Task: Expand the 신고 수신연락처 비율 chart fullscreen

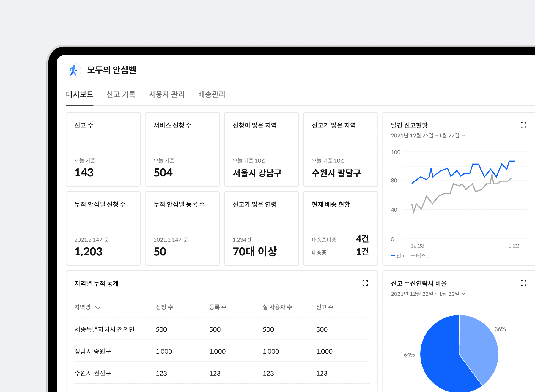Action: point(524,283)
